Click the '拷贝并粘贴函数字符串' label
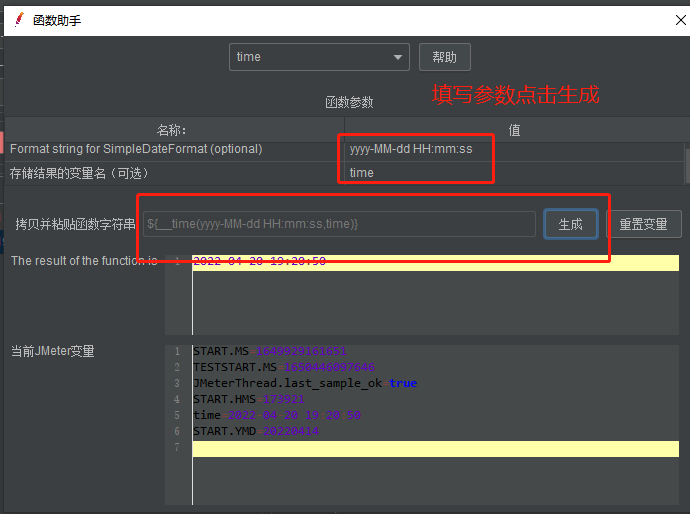Image resolution: width=690 pixels, height=514 pixels. click(x=75, y=224)
